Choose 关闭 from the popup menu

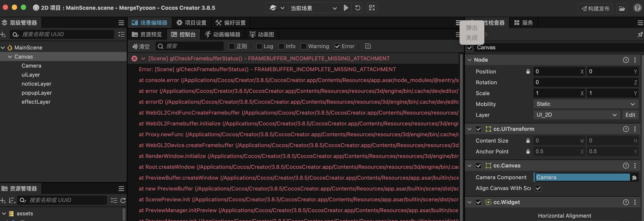tap(472, 38)
